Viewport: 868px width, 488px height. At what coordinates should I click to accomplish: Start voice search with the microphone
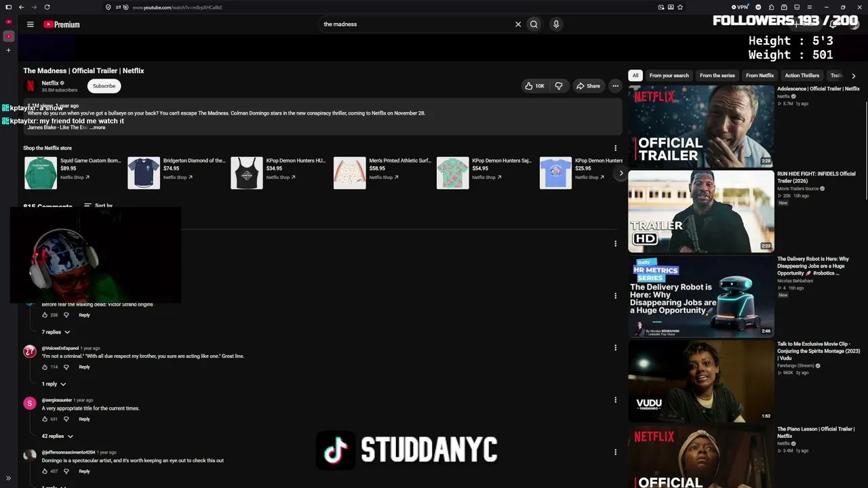tap(556, 24)
